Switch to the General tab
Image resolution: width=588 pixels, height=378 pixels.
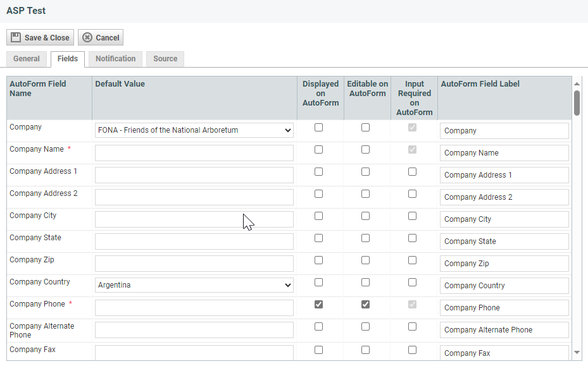pos(27,59)
